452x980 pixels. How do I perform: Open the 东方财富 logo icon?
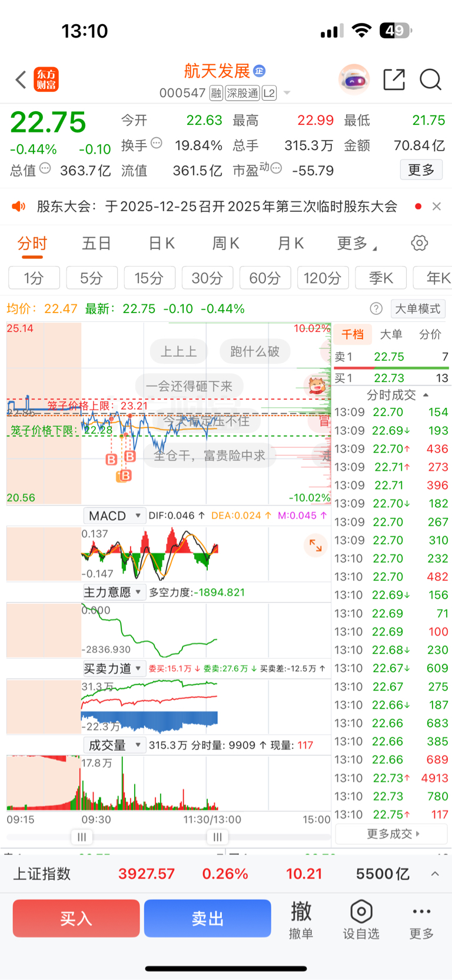(46, 79)
